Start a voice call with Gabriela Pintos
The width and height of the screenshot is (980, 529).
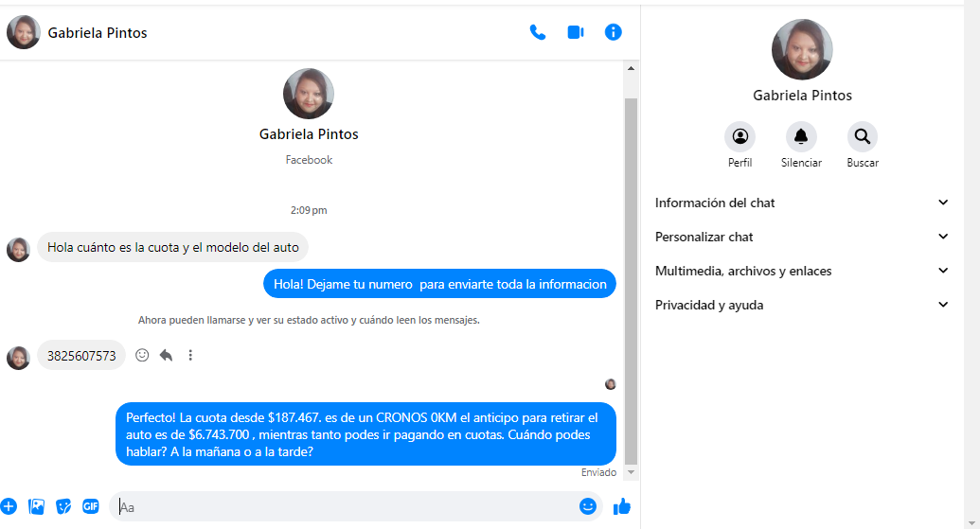538,32
